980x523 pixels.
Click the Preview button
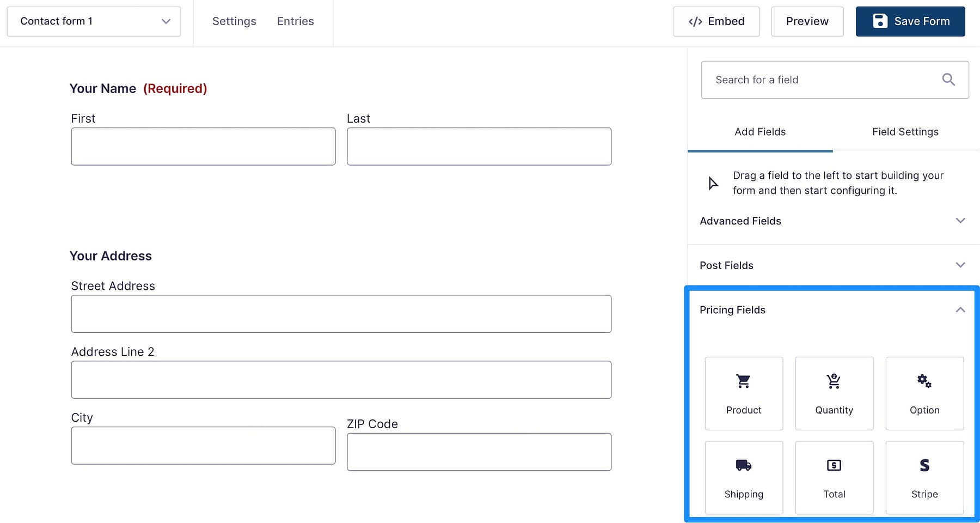coord(807,21)
